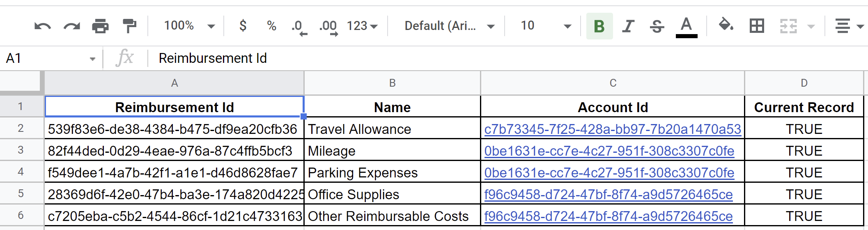The width and height of the screenshot is (868, 230).
Task: Toggle Strikethrough formatting button
Action: pos(657,26)
